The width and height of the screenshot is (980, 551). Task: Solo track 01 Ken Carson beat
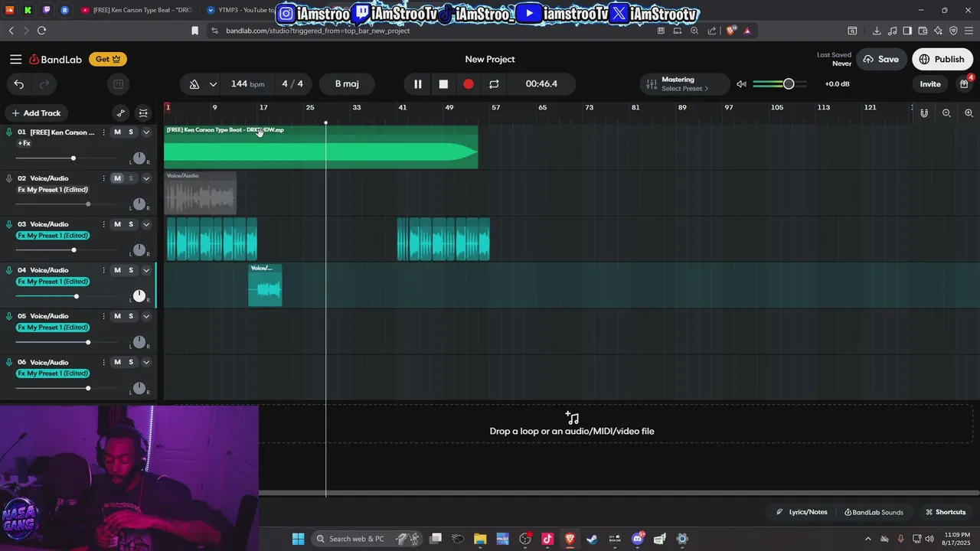pos(131,132)
